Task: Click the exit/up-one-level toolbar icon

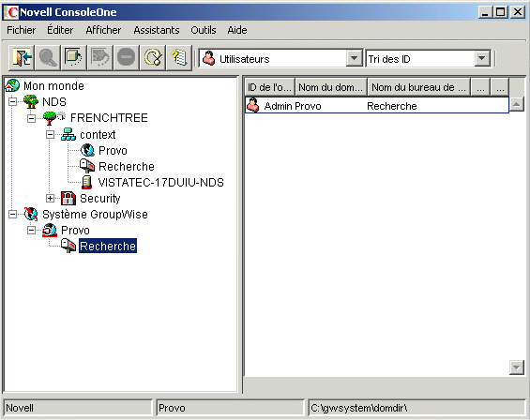Action: point(22,57)
